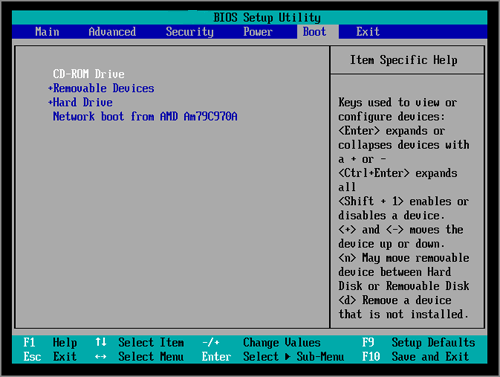Click F9 Setup Defaults in footer
500x377 pixels.
tap(419, 343)
